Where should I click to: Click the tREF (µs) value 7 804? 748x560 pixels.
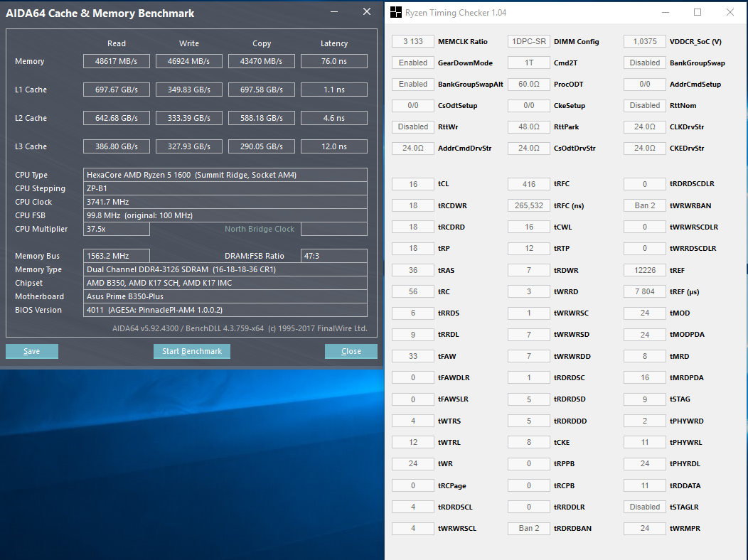pyautogui.click(x=644, y=291)
